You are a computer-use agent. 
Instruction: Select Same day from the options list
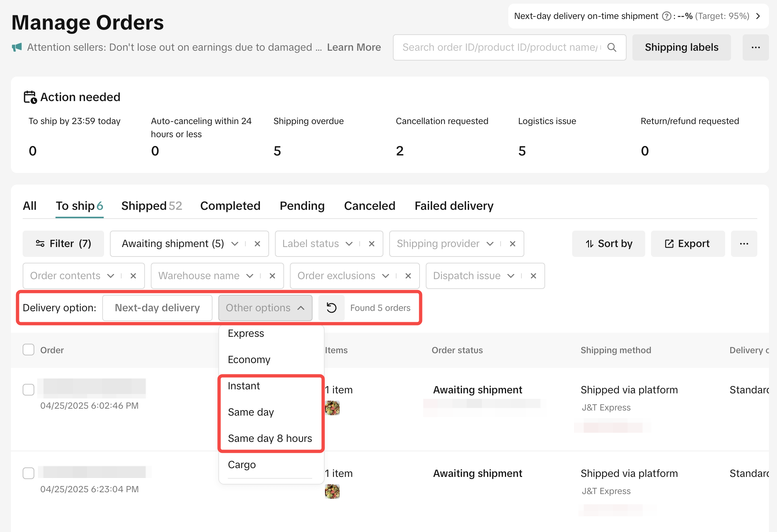(x=251, y=412)
